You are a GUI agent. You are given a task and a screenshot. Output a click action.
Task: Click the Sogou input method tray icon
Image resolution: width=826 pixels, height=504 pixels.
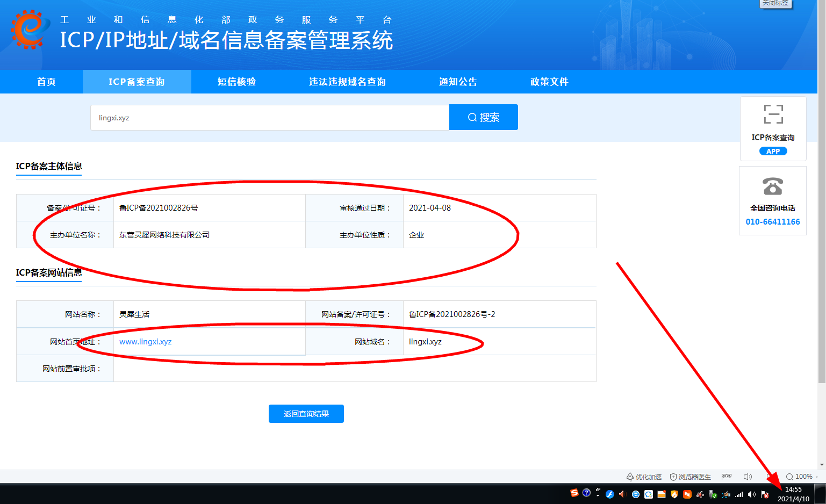pos(574,493)
